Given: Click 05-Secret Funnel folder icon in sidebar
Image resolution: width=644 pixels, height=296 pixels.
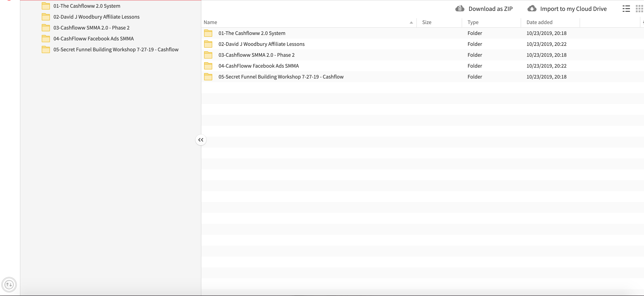Looking at the screenshot, I should pos(46,49).
